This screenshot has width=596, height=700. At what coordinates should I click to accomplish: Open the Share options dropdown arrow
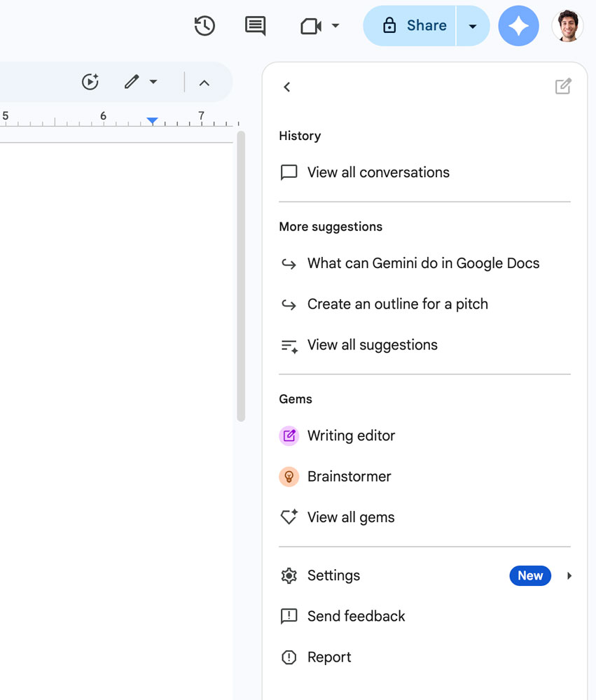coord(473,26)
